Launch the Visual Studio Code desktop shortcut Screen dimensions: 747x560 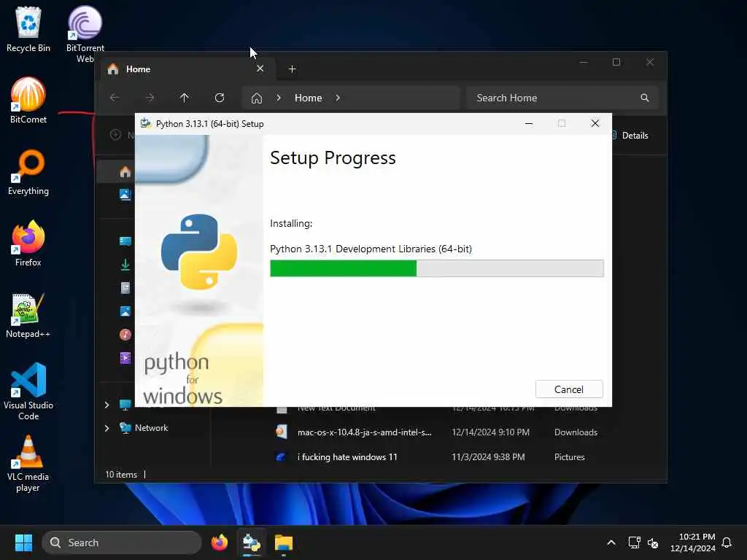tap(28, 392)
